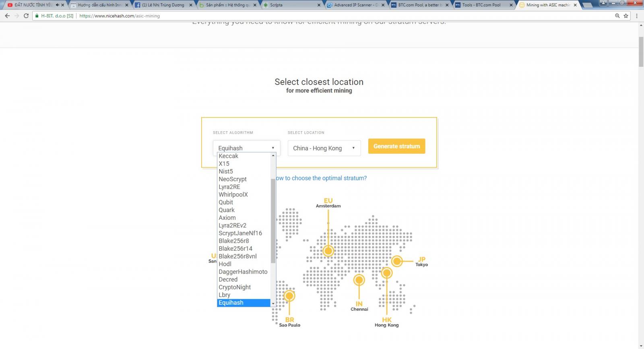The height and width of the screenshot is (349, 644).
Task: Click the EU Amsterdam map marker
Action: click(x=328, y=251)
